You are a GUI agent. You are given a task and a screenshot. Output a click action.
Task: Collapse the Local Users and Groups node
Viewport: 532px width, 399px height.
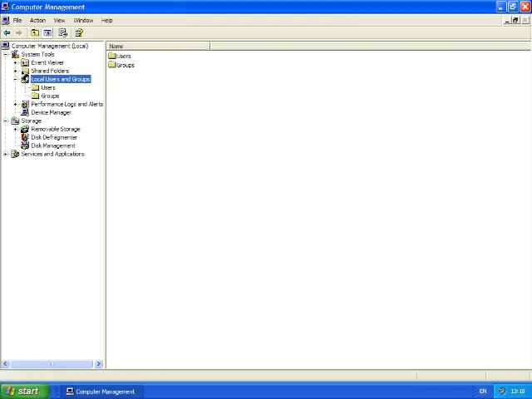click(15, 80)
